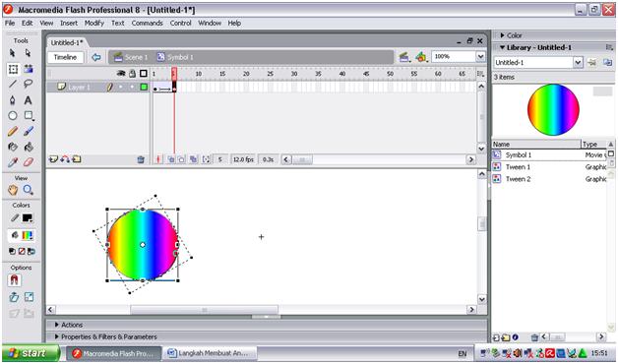Select the Pencil tool
The width and height of the screenshot is (618, 364).
point(13,131)
